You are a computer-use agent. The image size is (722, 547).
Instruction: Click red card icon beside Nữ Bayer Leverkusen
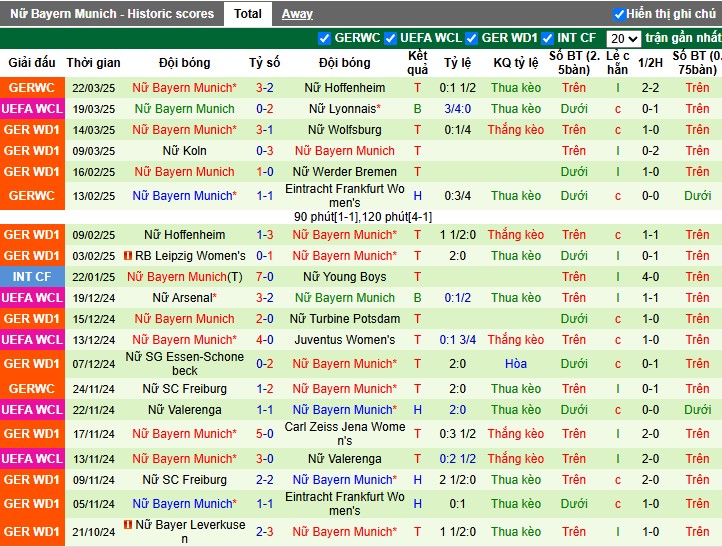click(x=128, y=524)
